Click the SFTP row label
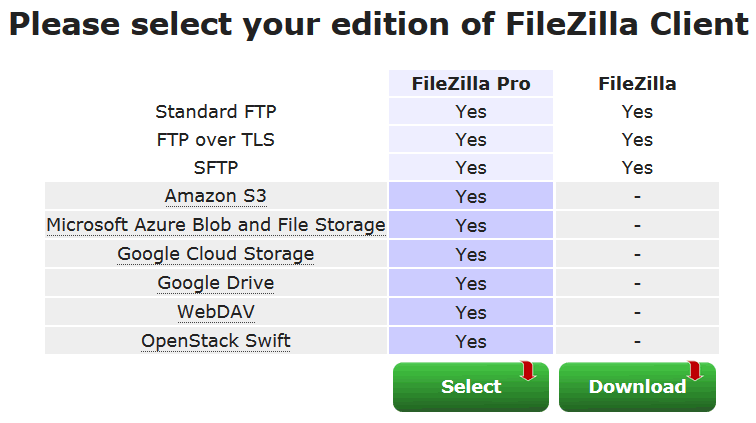 [x=216, y=167]
